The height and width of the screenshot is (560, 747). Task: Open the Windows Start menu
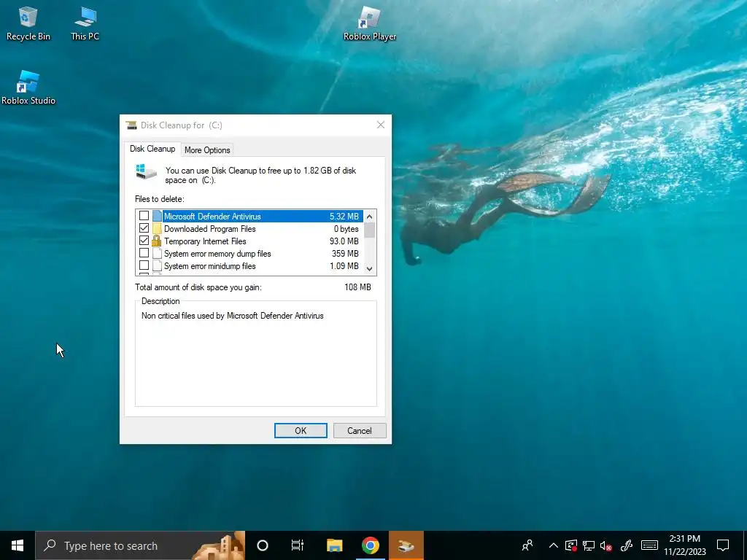point(18,545)
